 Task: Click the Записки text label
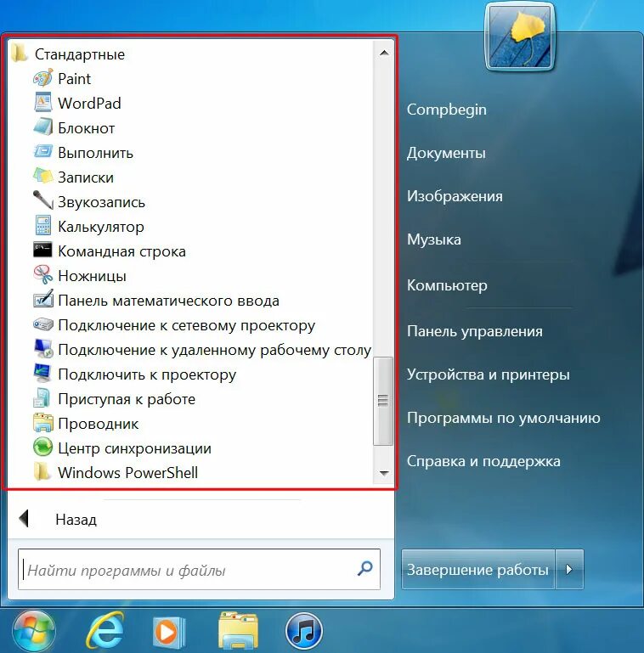click(x=86, y=177)
